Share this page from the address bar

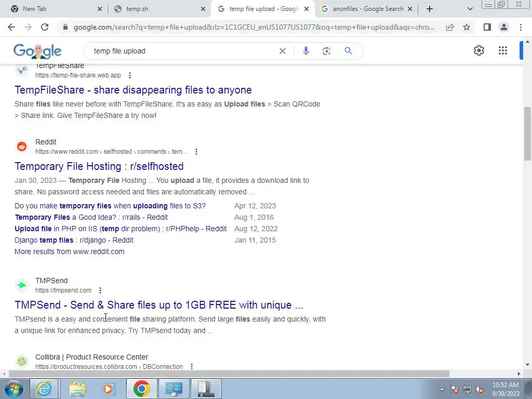click(x=450, y=27)
